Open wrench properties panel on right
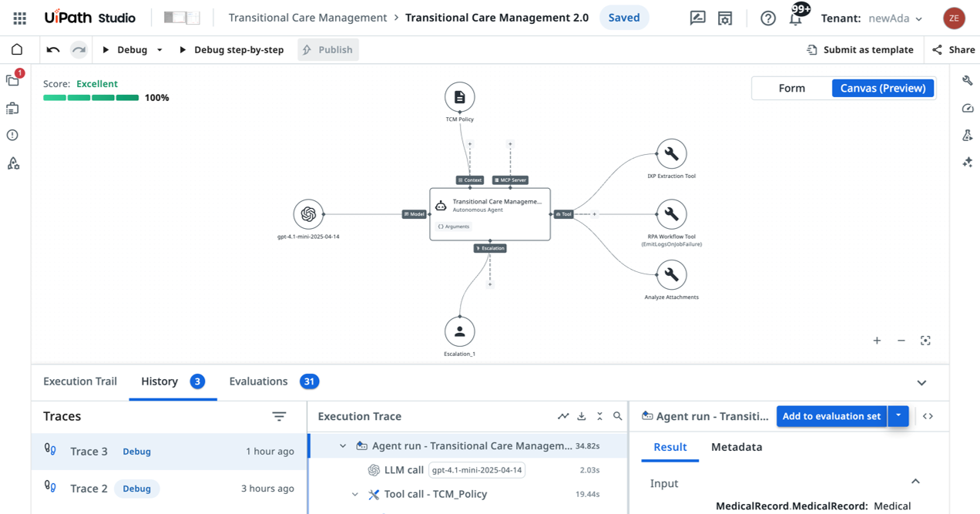The width and height of the screenshot is (980, 514). tap(968, 80)
